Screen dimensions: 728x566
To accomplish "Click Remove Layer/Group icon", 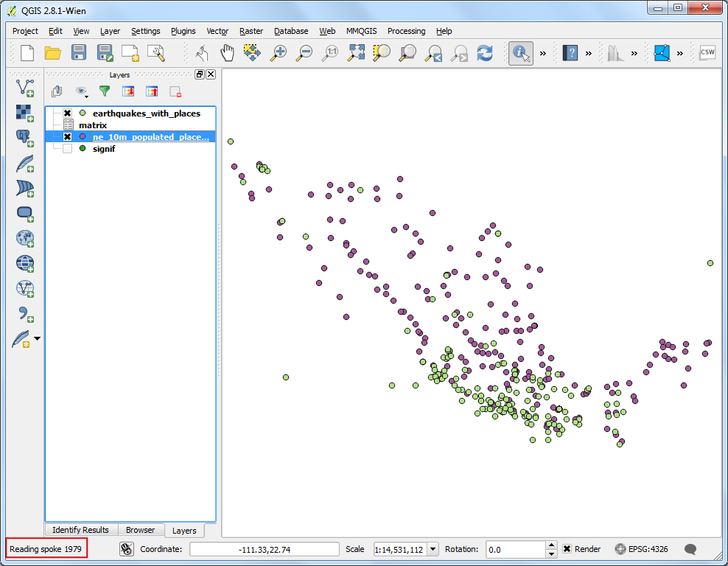I will click(x=175, y=91).
